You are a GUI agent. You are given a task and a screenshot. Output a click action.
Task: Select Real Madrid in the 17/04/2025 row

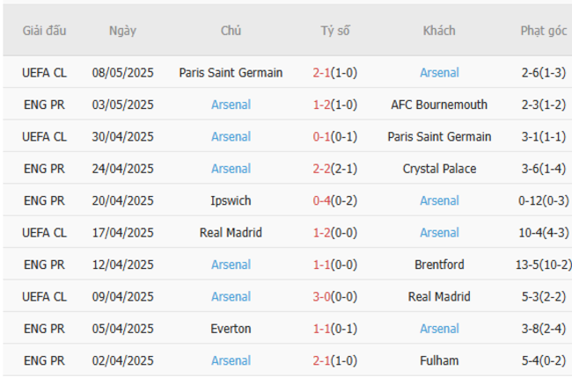(x=231, y=233)
